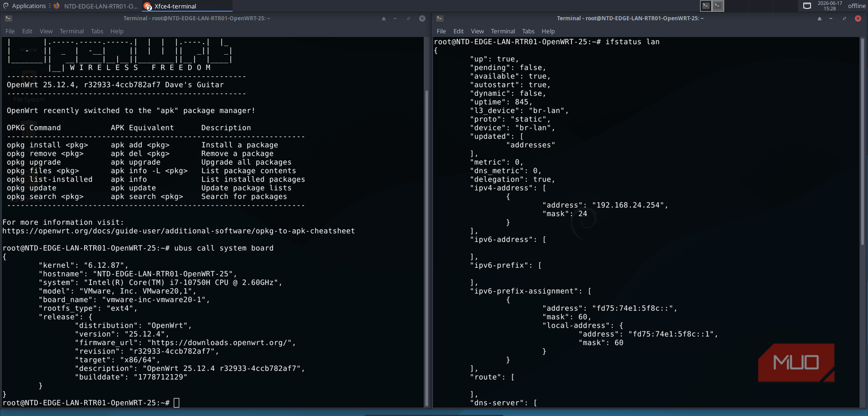This screenshot has width=868, height=416.
Task: Minimize the left terminal window
Action: (396, 18)
